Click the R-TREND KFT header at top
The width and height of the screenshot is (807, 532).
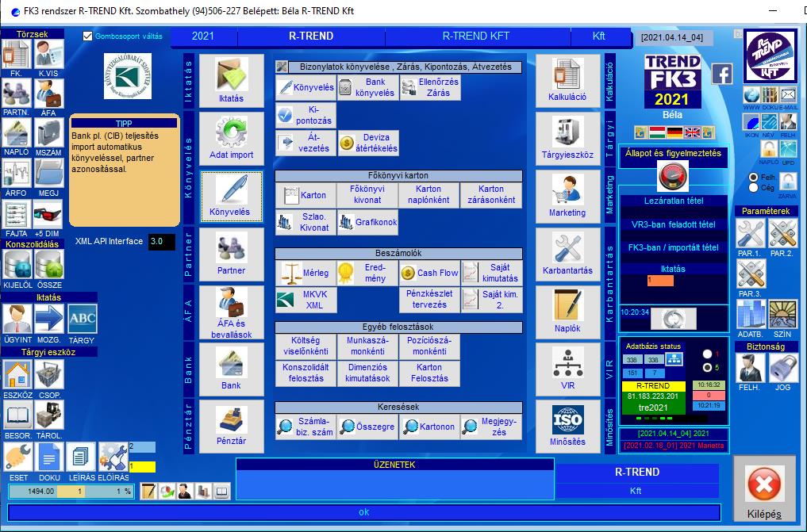476,36
